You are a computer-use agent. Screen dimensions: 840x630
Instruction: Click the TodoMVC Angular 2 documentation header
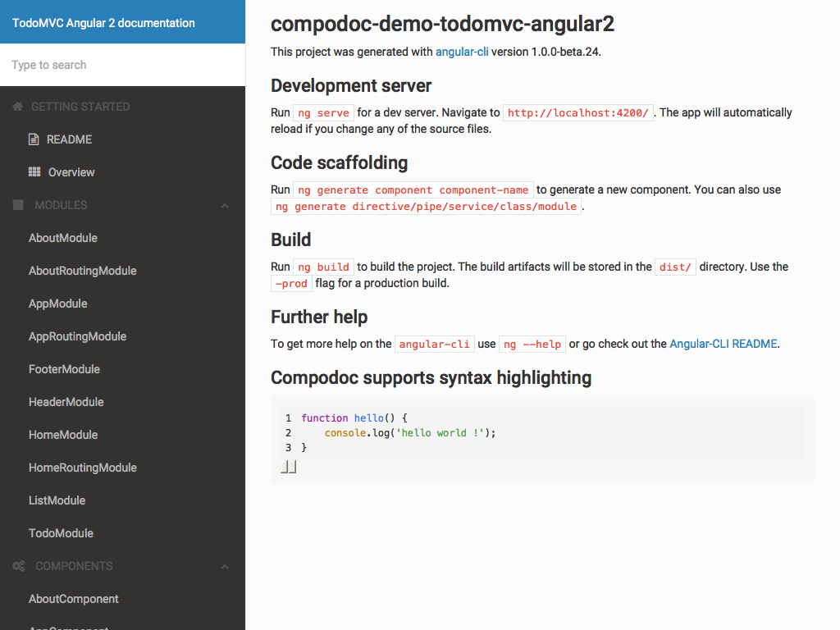(x=102, y=24)
